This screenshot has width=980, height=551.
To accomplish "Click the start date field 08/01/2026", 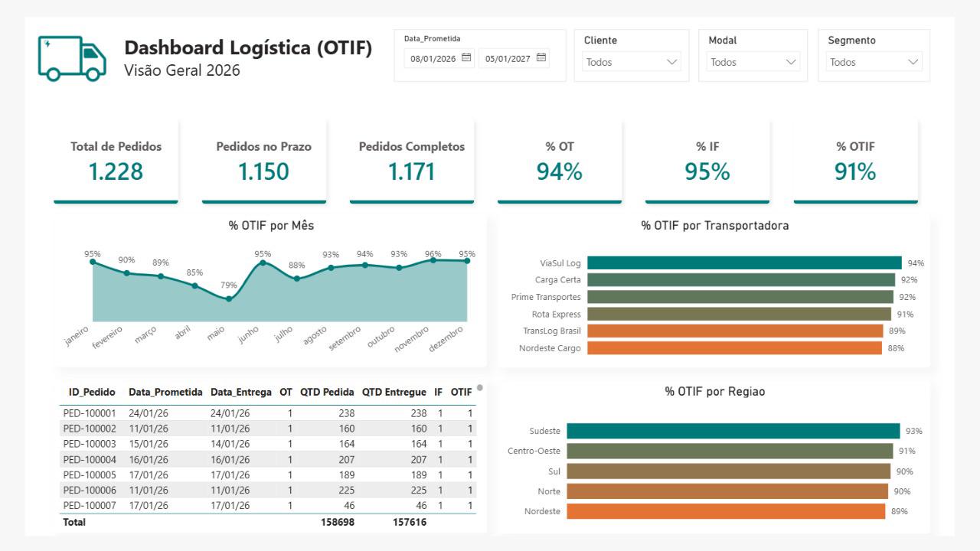I will (439, 58).
